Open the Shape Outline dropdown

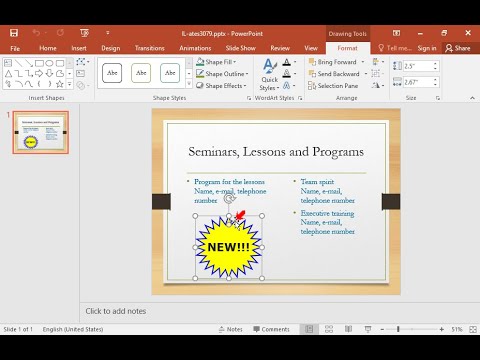(222, 74)
